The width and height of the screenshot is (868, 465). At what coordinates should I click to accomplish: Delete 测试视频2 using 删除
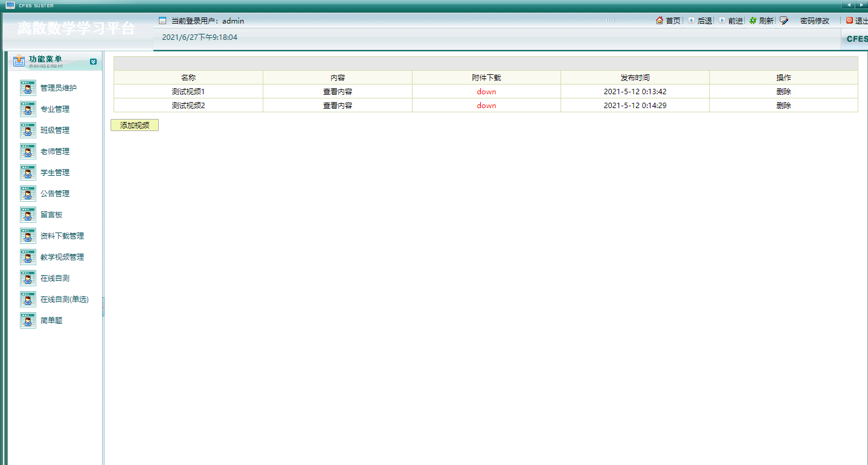pos(783,106)
